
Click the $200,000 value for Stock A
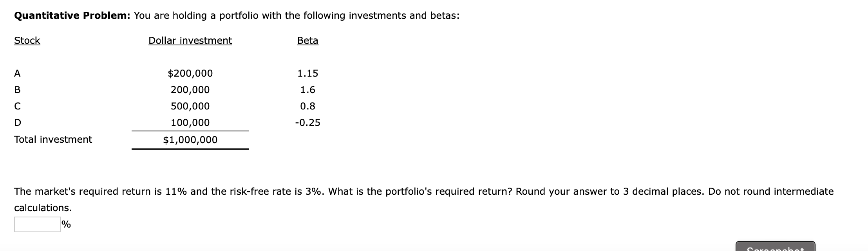click(x=190, y=74)
